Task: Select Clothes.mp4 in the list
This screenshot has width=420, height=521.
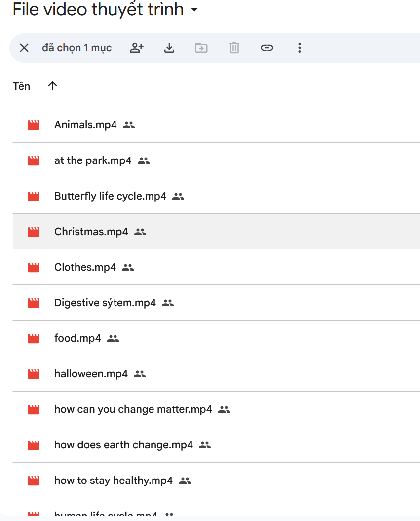Action: click(x=85, y=267)
